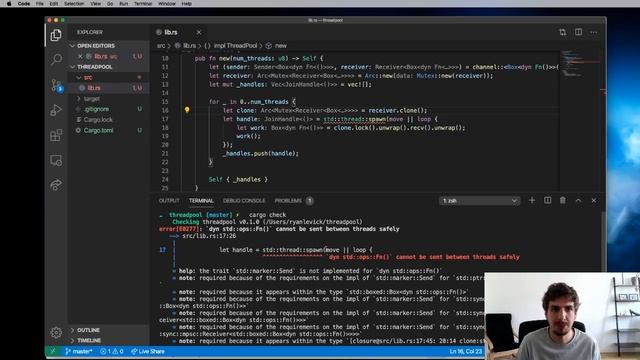Screen dimensions: 640x360
Task: Open editor More Actions menu
Action: [x=593, y=32]
